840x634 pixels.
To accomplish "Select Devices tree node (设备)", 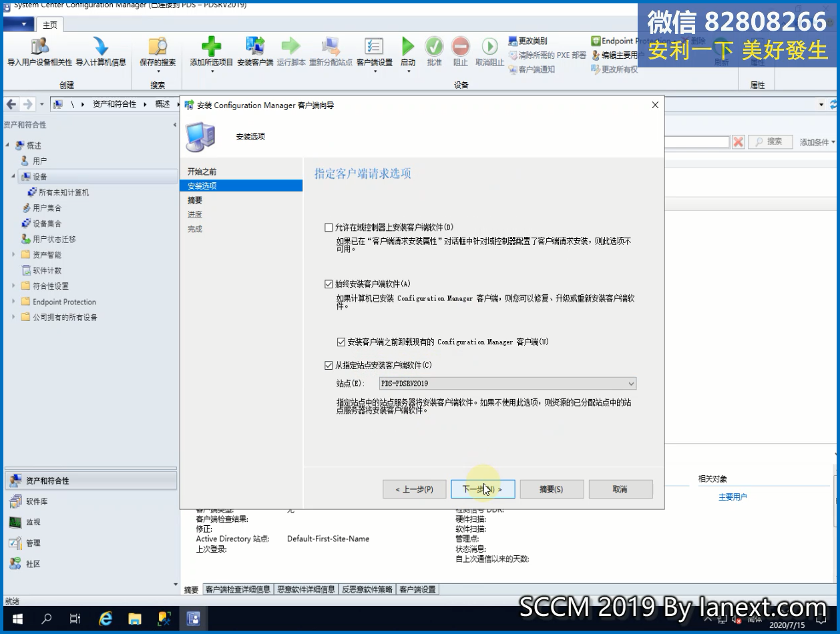I will click(40, 177).
